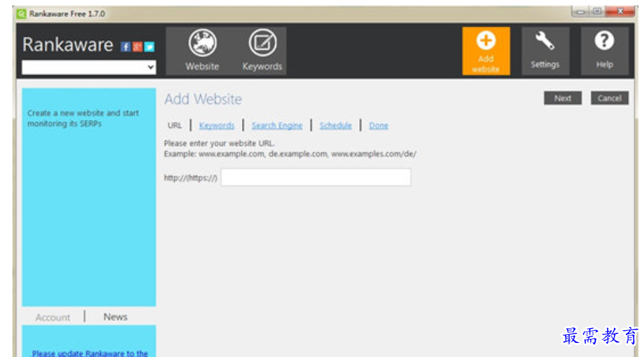Close the Rankaware window
Screen dimensions: 644x357
(620, 11)
